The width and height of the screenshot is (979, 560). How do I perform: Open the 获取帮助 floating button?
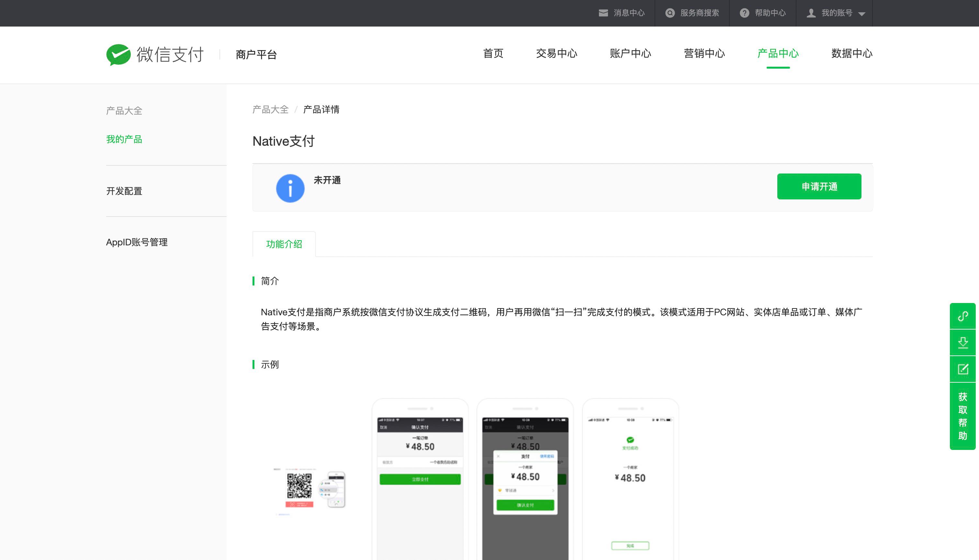point(962,416)
